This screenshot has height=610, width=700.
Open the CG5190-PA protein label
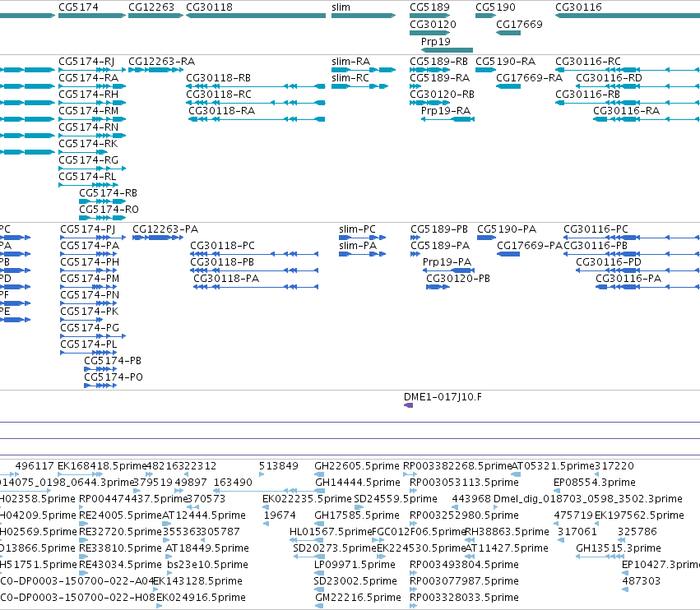pyautogui.click(x=507, y=229)
